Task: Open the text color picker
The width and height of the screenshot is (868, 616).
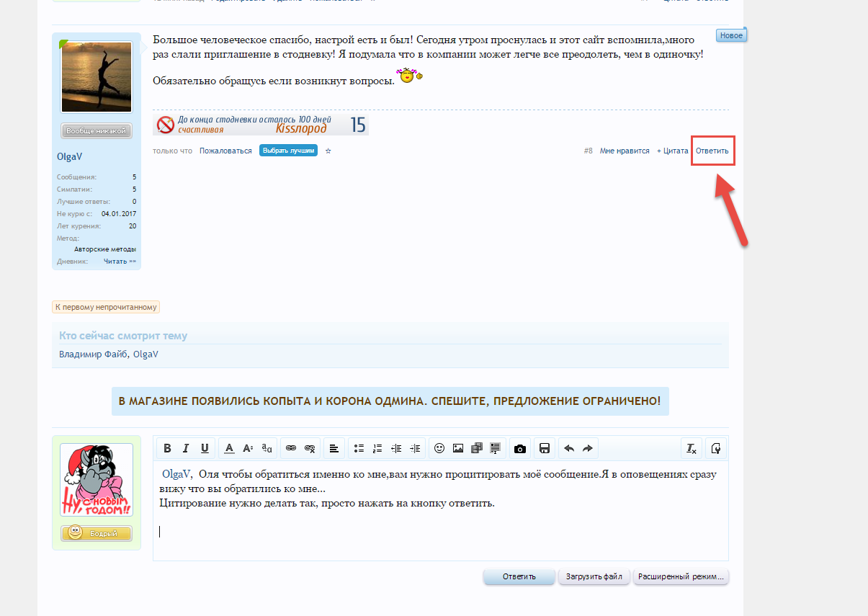Action: point(229,448)
